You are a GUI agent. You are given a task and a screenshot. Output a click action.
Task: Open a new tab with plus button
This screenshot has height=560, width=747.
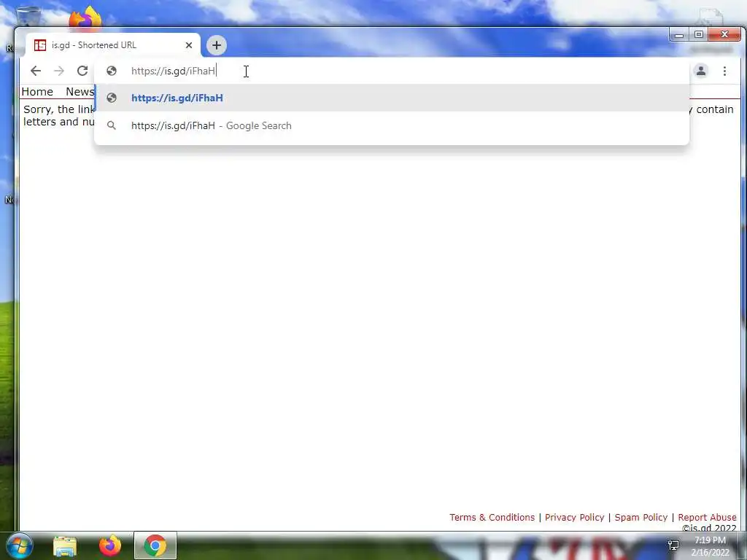(x=216, y=45)
